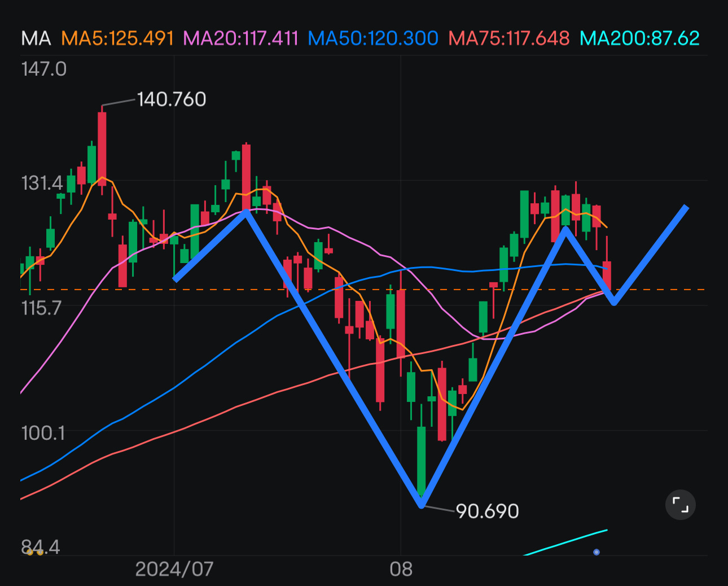Select the MA indicator label
The image size is (728, 586).
click(36, 38)
